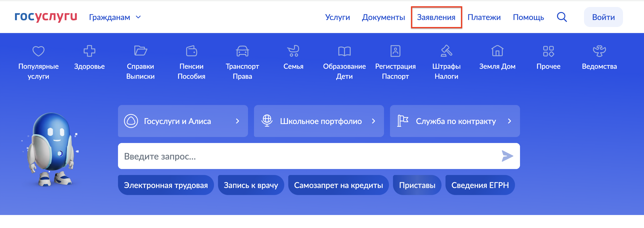
Task: Open the Услуги menu item
Action: pyautogui.click(x=337, y=17)
